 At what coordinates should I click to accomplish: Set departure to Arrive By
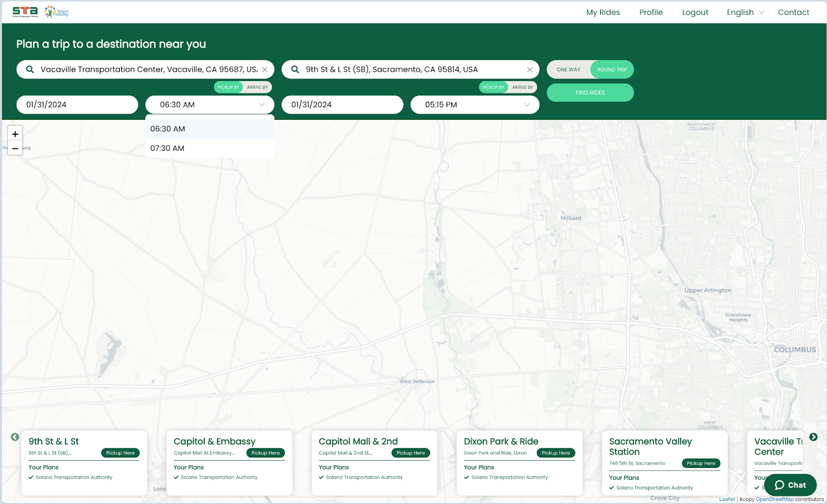(257, 87)
